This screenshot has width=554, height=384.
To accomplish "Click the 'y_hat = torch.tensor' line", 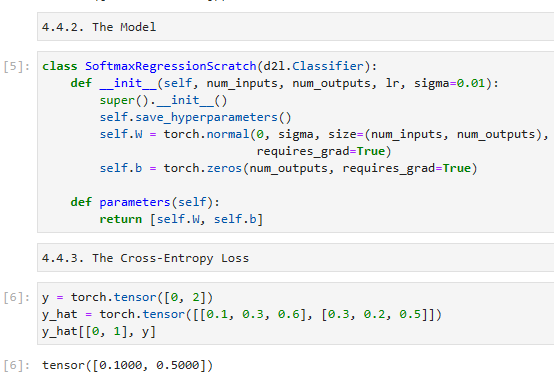I will [242, 314].
